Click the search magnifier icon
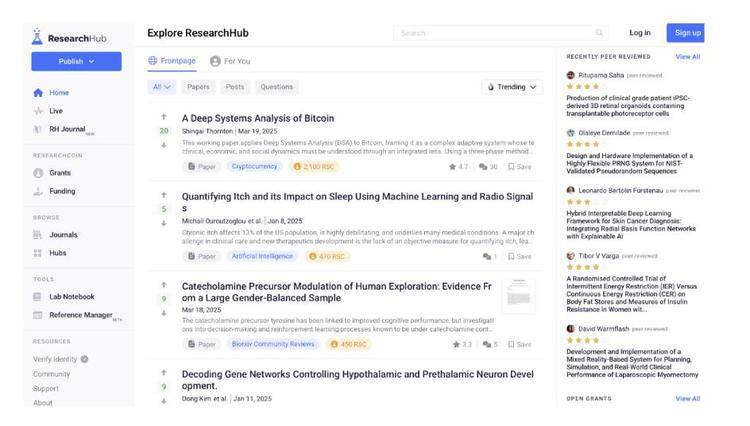This screenshot has height=426, width=750. point(599,33)
